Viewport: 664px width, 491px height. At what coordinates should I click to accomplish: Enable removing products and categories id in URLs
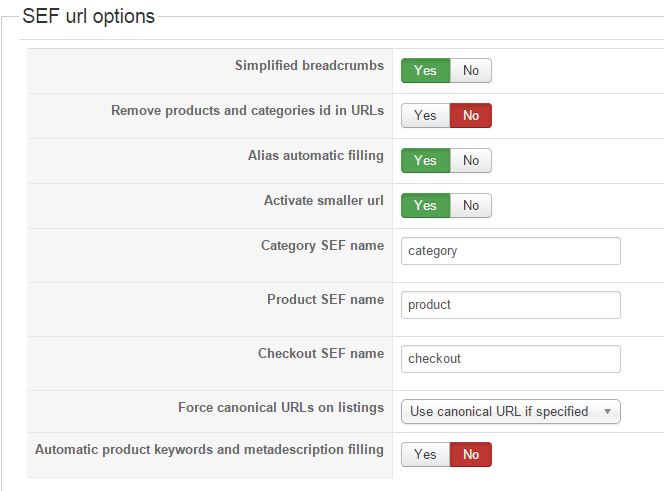pos(425,116)
